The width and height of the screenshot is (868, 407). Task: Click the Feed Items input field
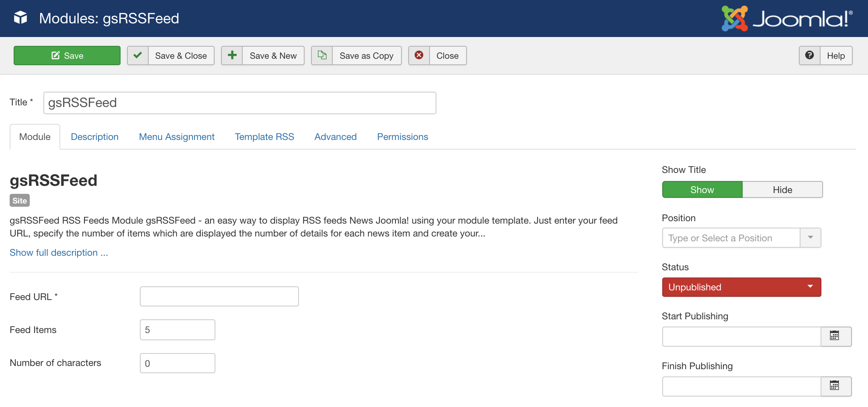tap(178, 330)
